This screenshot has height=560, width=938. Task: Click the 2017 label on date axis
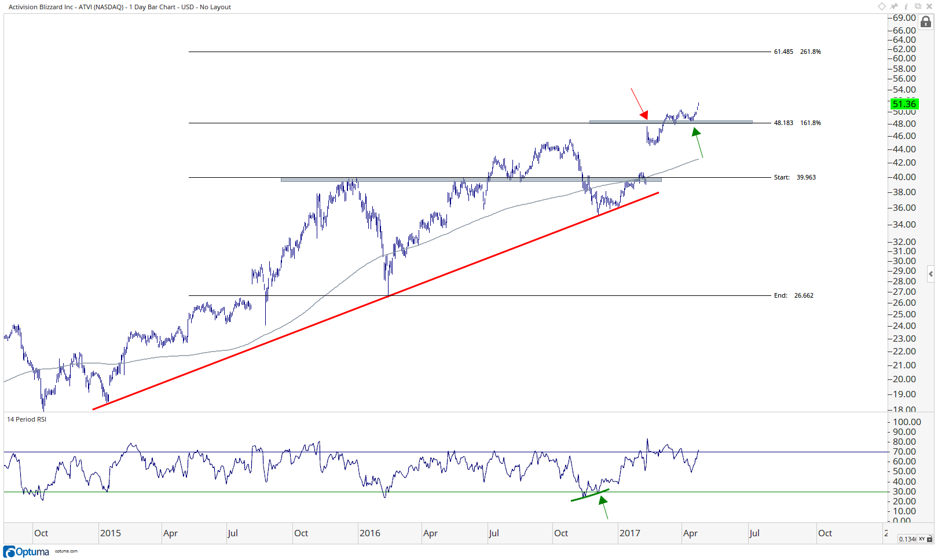pos(629,533)
